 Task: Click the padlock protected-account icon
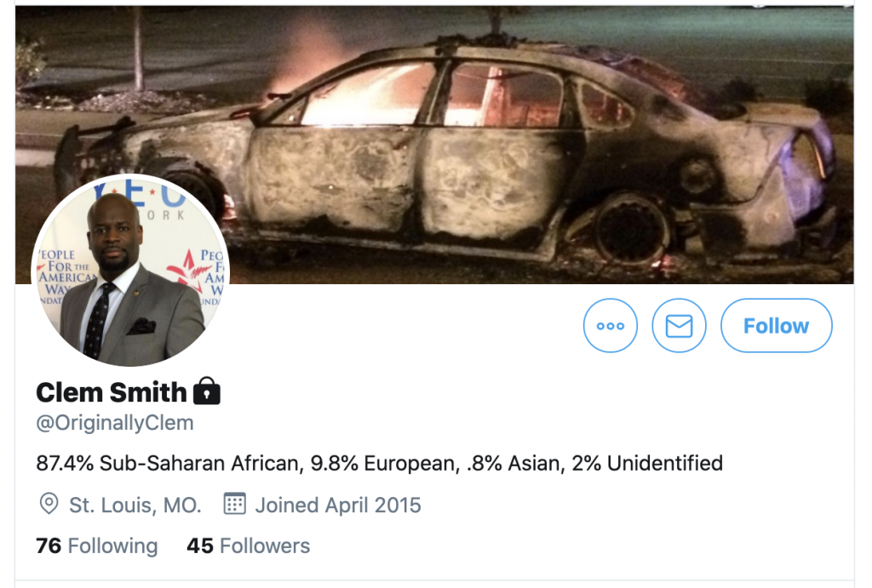(x=206, y=391)
